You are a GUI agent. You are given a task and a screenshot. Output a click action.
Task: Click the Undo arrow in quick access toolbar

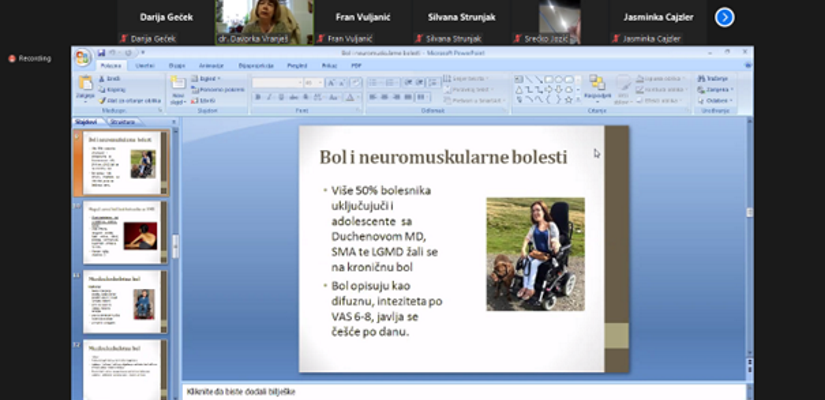pyautogui.click(x=112, y=53)
